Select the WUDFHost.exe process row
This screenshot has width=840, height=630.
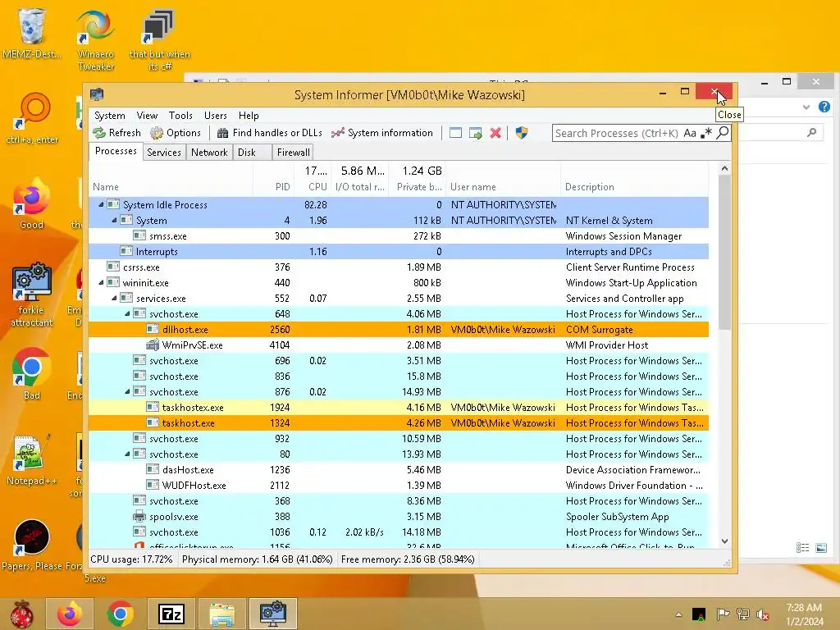[399, 485]
